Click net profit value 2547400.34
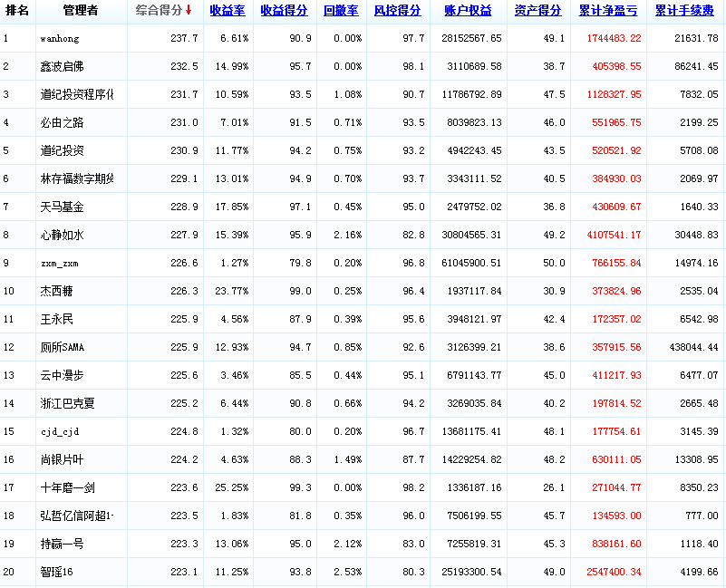Image resolution: width=726 pixels, height=588 pixels. [x=614, y=572]
